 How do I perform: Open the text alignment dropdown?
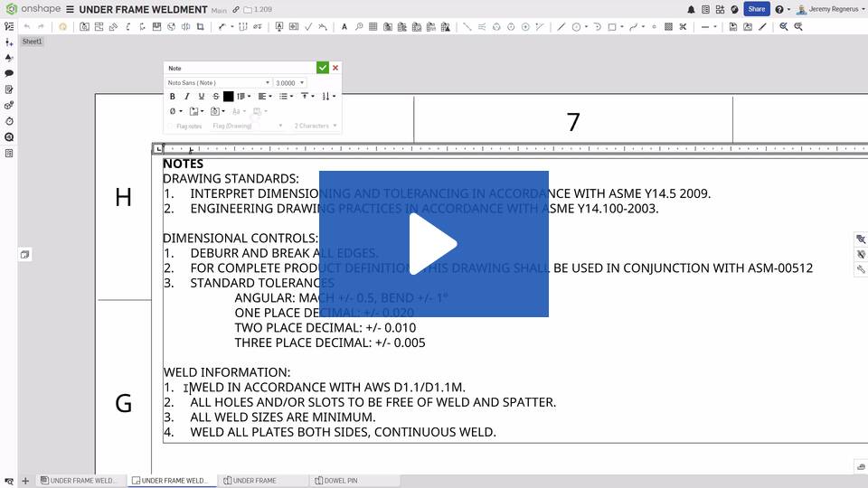click(265, 97)
